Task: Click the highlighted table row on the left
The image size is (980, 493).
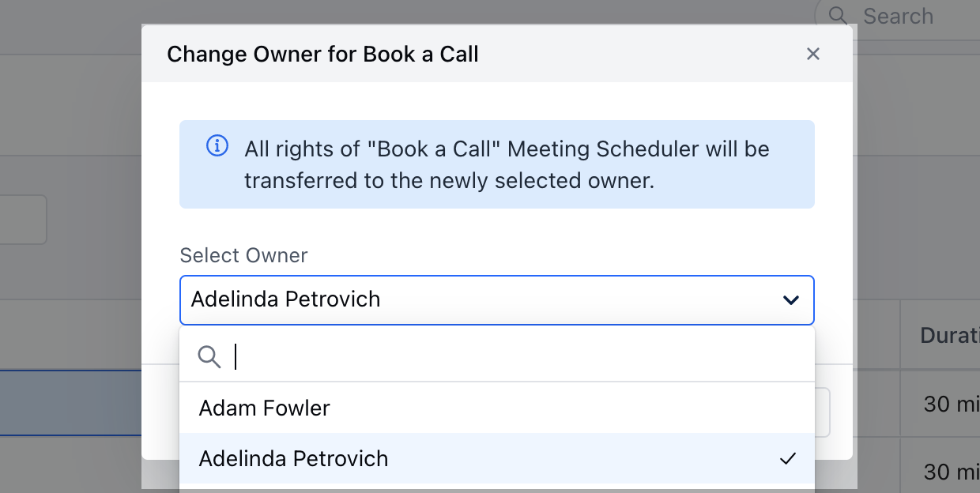Action: coord(71,403)
